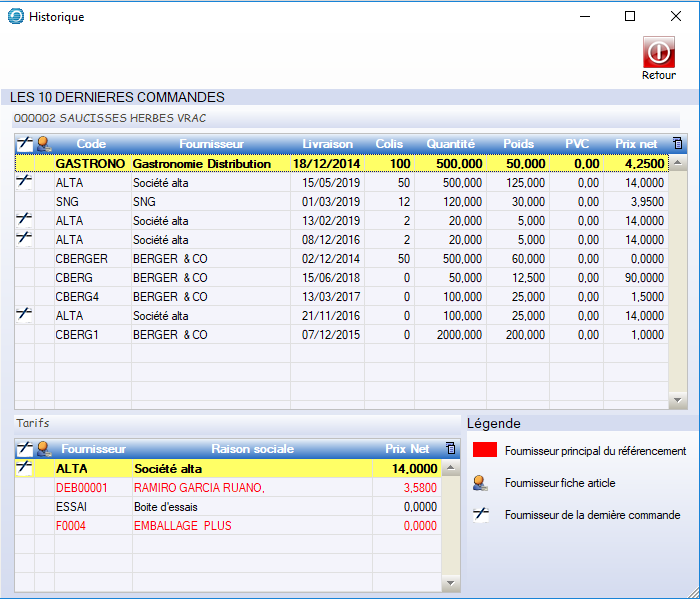Click the red principal supplier legend swatch
The image size is (700, 599).
coord(484,451)
